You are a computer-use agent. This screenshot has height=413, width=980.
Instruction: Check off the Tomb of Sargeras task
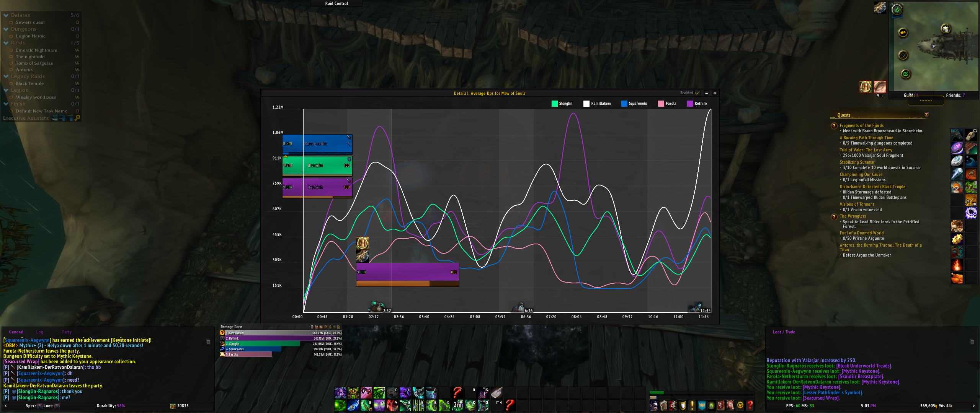(11, 63)
